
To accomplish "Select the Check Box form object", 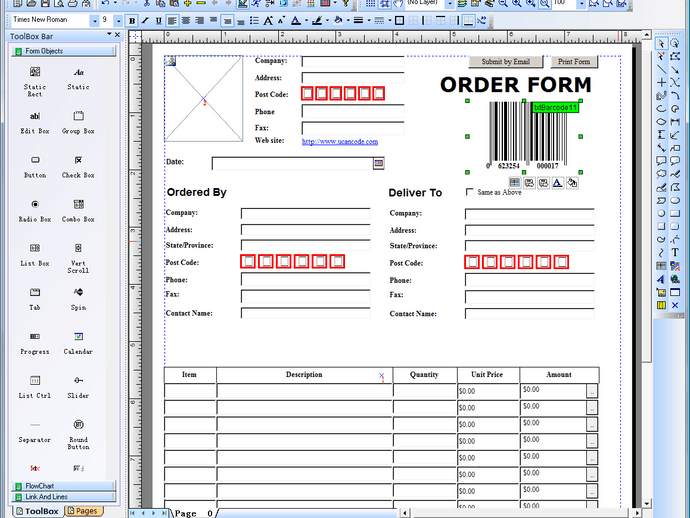I will click(x=78, y=167).
